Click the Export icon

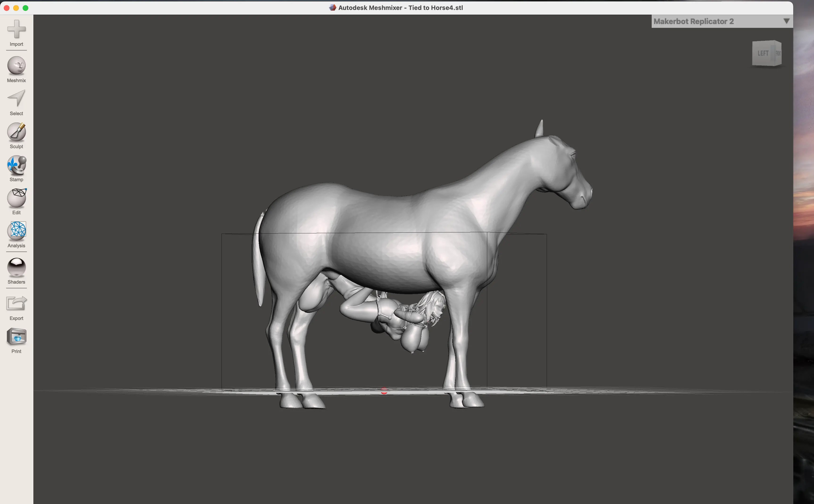(x=16, y=307)
